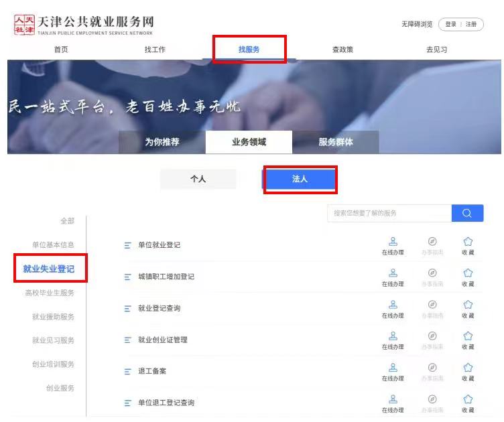Open 办事指南 compass icon for 城镇职工增加登记
Viewport: 504px width, 422px height.
point(432,273)
